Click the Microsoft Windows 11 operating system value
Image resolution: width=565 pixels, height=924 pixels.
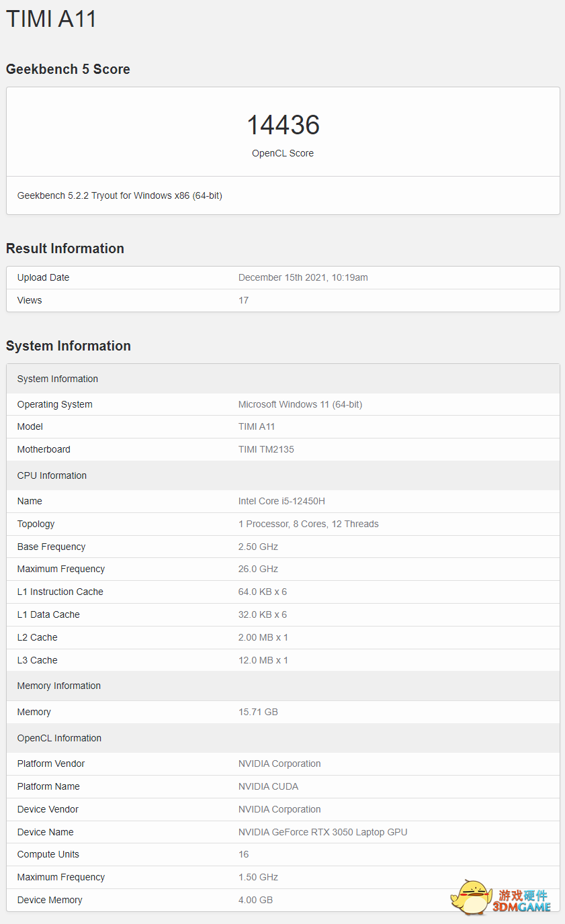(x=300, y=404)
